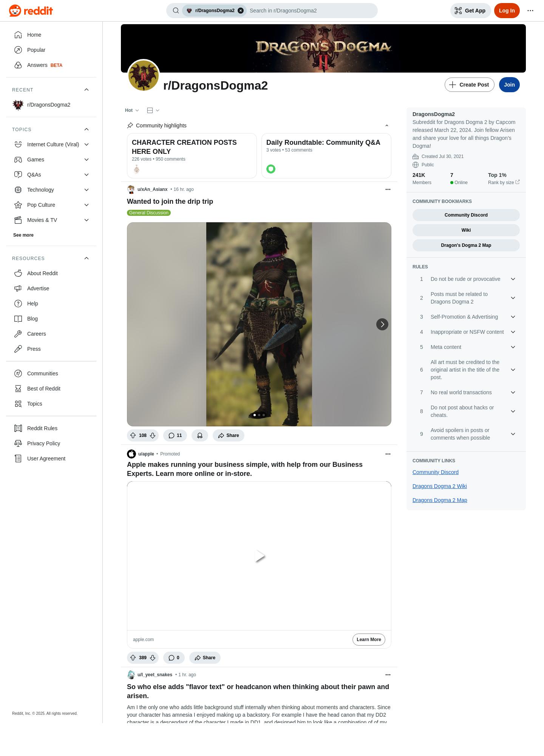Open the Help page
Viewport: 544px width, 756px height.
tap(51, 304)
